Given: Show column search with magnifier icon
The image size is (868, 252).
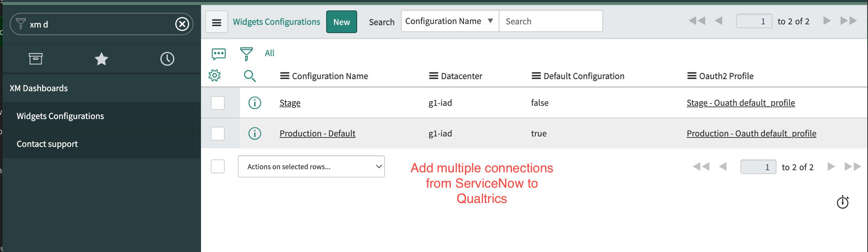Looking at the screenshot, I should click(250, 76).
